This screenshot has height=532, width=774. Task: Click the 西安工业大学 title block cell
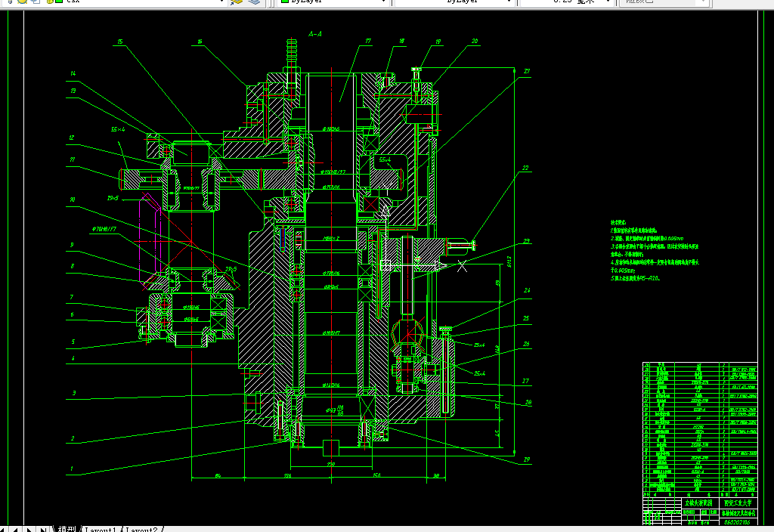738,503
